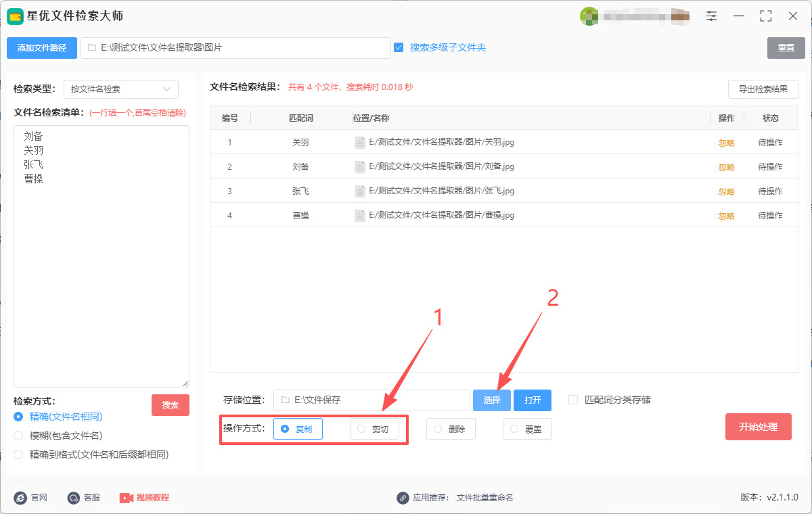
Task: Select 删除 operation mode
Action: tap(451, 429)
